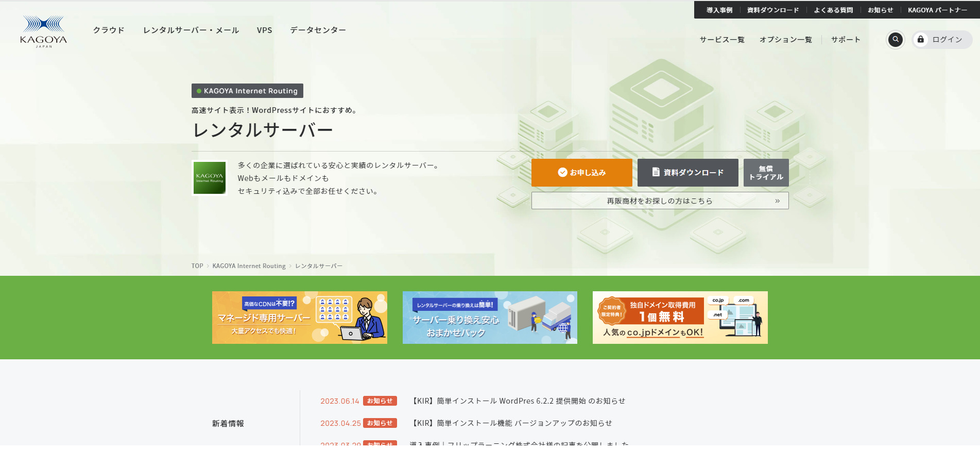Screen dimensions: 980x449
Task: Open データセンター menu
Action: tap(318, 30)
